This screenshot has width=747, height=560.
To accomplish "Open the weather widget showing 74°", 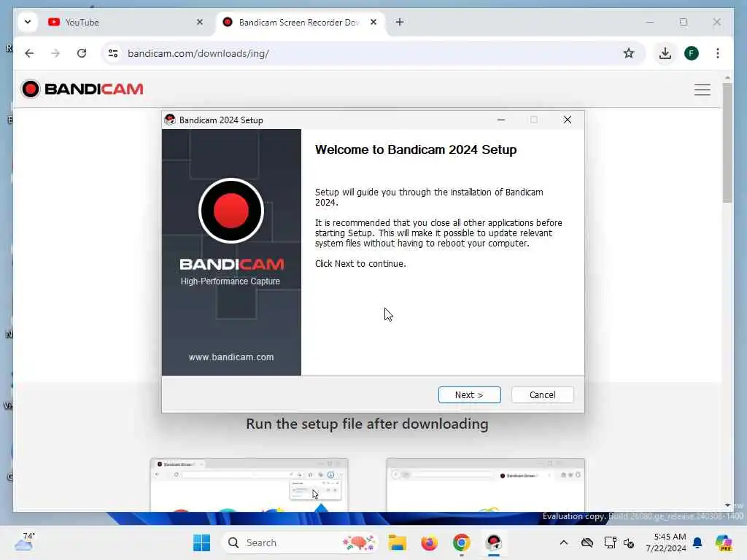I will point(25,542).
